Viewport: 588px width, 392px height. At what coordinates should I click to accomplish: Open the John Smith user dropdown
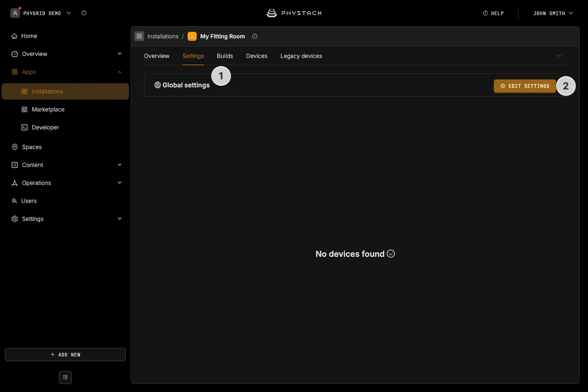click(553, 13)
